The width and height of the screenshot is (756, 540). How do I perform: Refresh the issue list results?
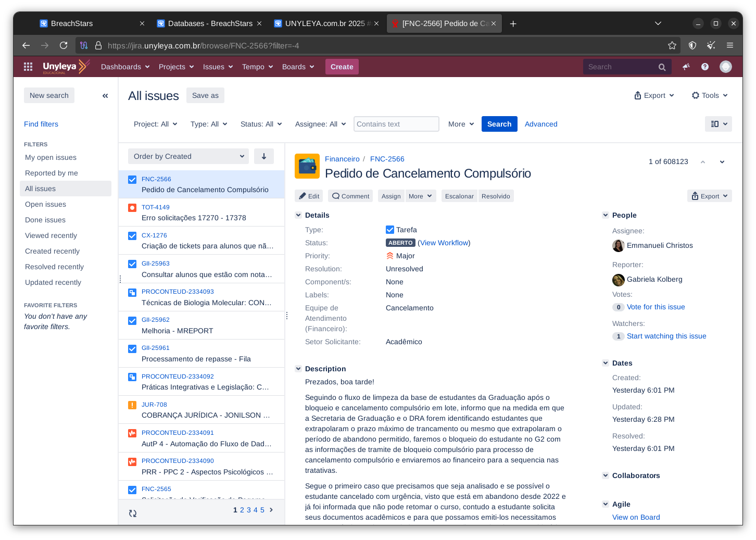pos(133,513)
